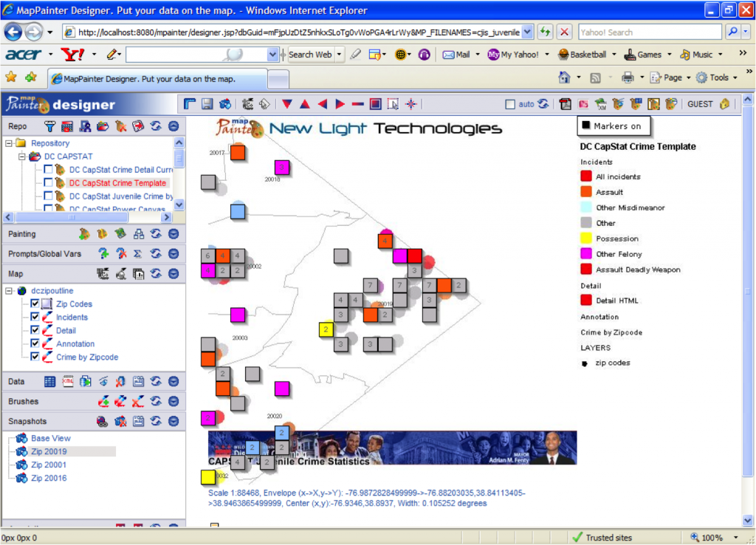Uncheck the Crime by Zipcode layer

click(x=35, y=357)
